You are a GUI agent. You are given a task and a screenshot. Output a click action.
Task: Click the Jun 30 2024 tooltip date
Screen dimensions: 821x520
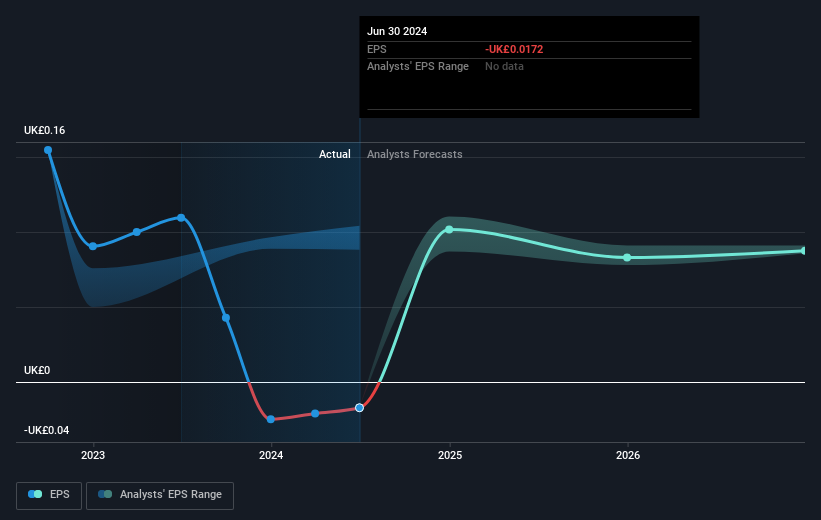[397, 31]
